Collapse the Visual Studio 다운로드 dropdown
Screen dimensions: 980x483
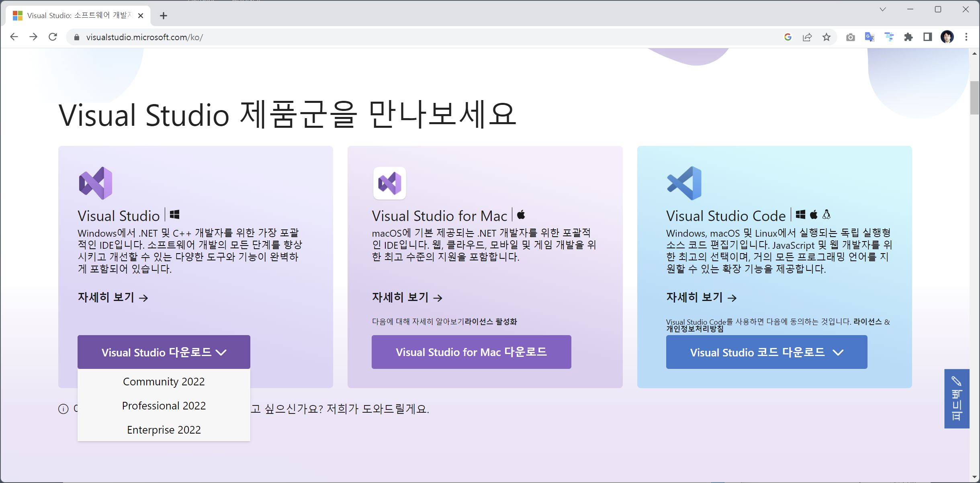[x=164, y=352]
